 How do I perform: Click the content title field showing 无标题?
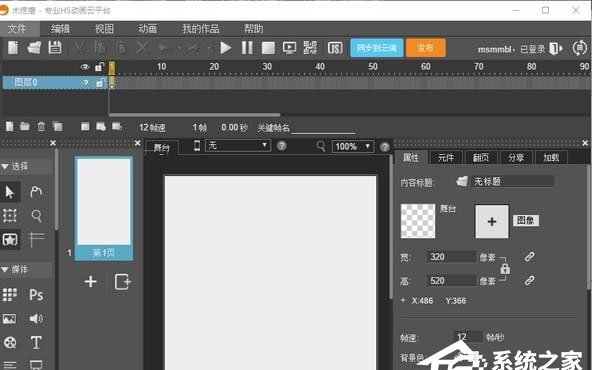click(513, 182)
